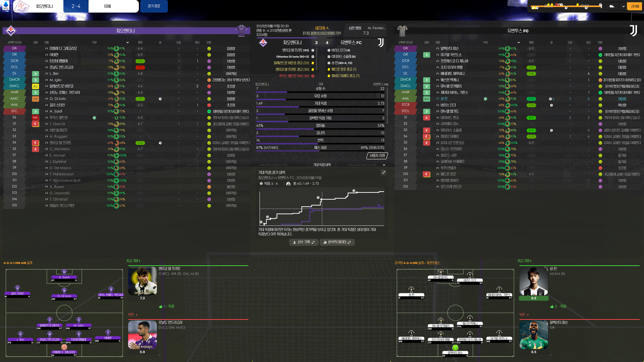Click the whistle icon in the top bar
644x362 pixels.
point(612,6)
